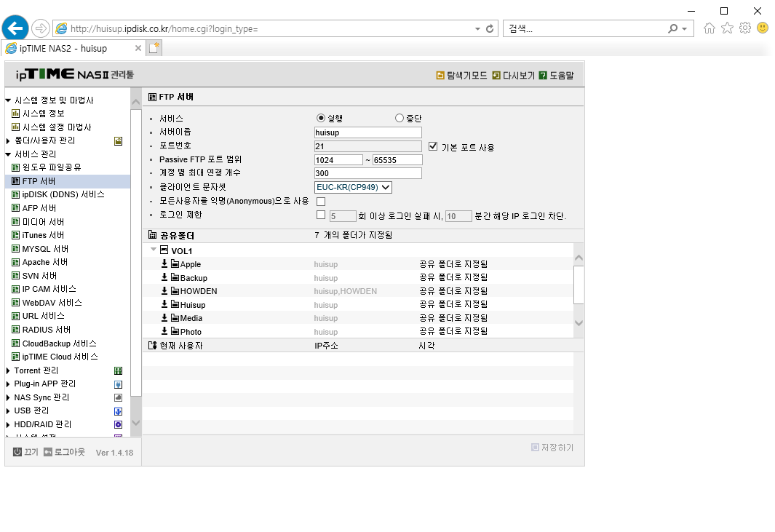This screenshot has width=775, height=532.
Task: Enable anonymous access for all users checkbox
Action: 321,202
